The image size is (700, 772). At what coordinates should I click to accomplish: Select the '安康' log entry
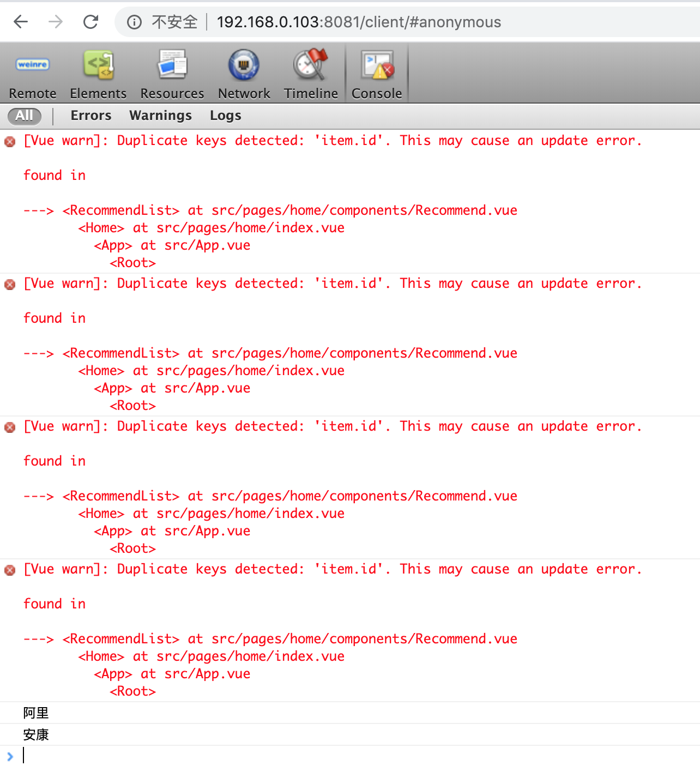click(350, 734)
